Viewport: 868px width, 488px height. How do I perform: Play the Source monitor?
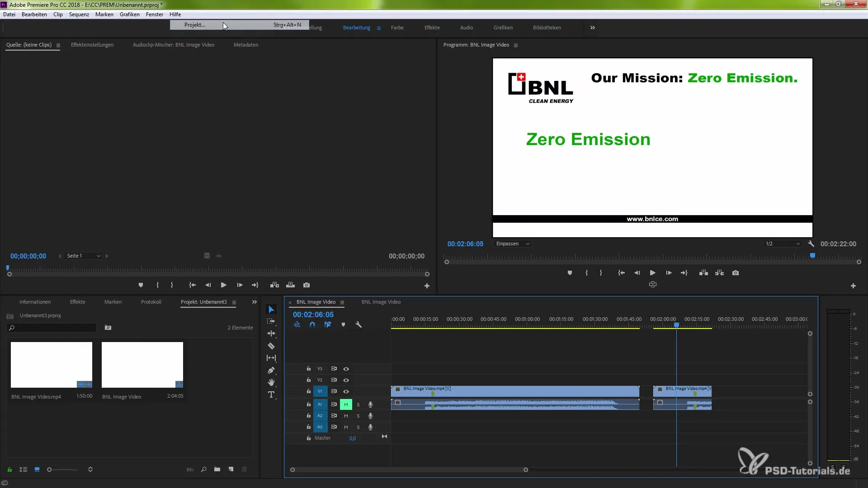223,285
